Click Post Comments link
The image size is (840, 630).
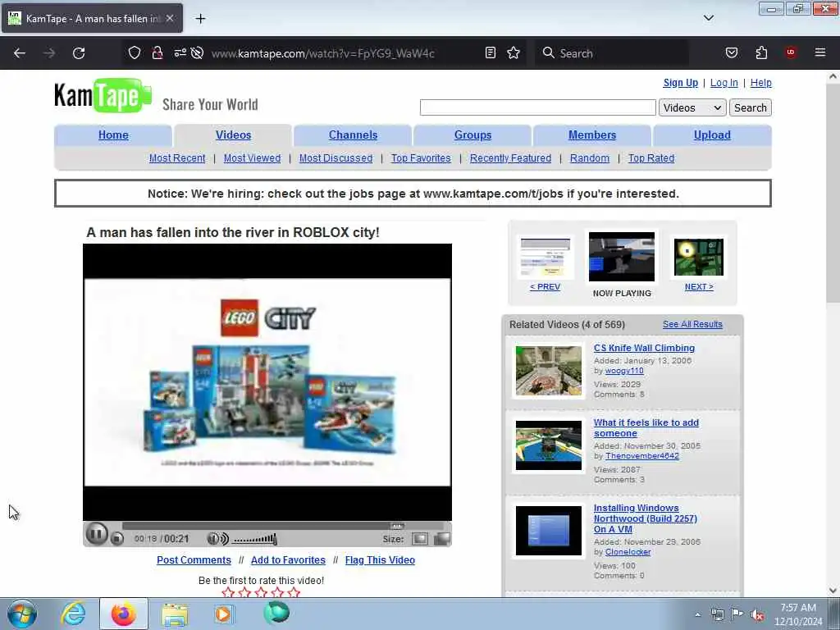click(194, 559)
